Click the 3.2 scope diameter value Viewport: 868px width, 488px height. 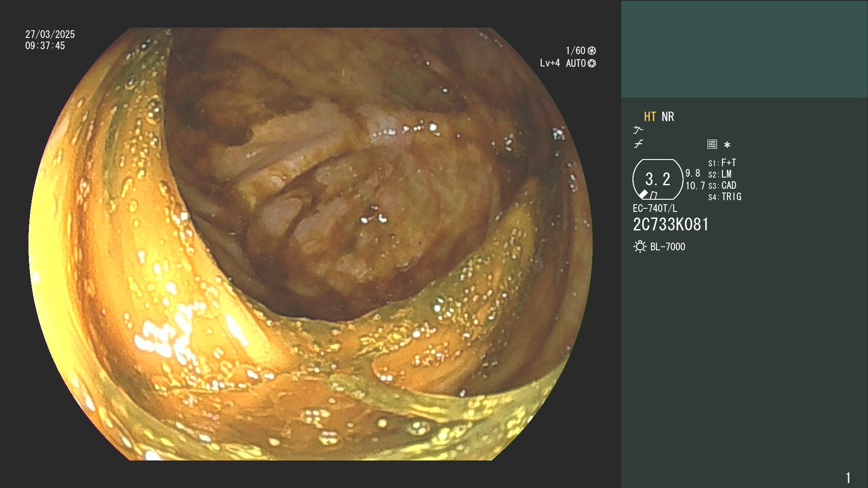click(658, 179)
